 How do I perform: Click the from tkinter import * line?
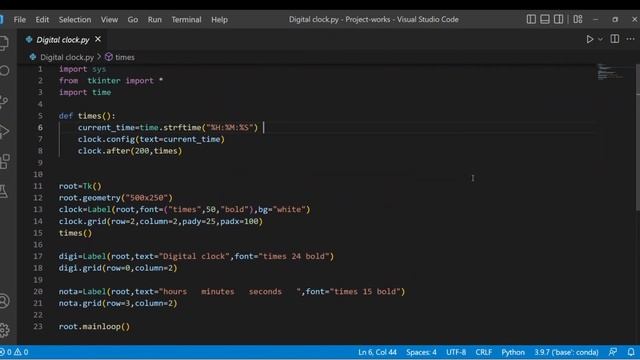111,80
